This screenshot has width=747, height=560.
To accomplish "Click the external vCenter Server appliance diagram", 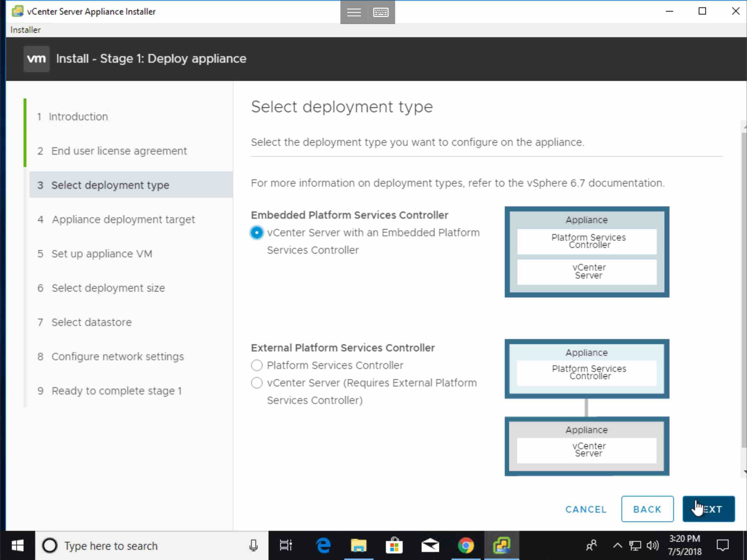I will point(587,446).
